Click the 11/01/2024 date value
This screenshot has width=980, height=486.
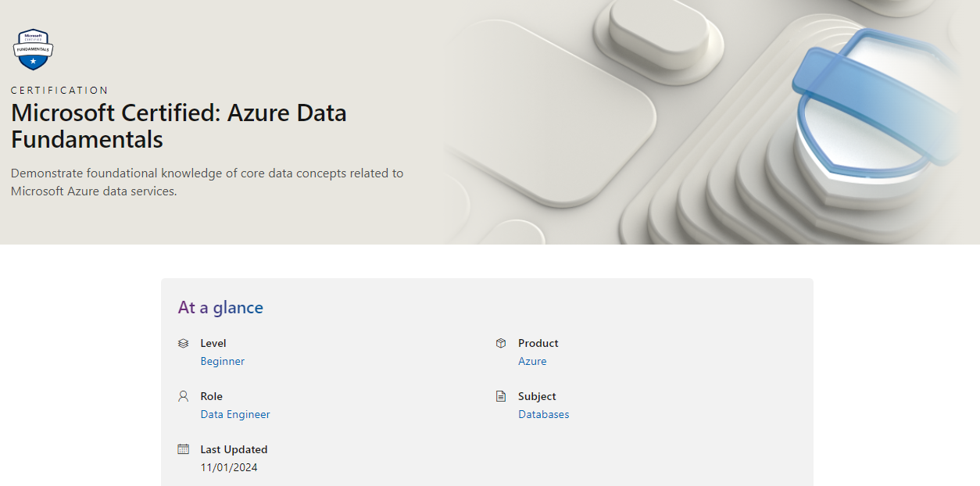click(x=229, y=467)
